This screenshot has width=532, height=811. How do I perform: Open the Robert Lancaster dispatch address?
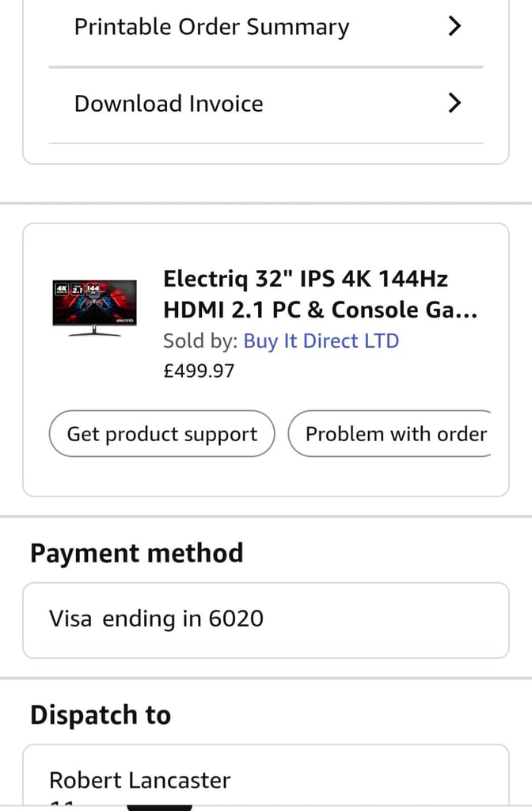140,780
